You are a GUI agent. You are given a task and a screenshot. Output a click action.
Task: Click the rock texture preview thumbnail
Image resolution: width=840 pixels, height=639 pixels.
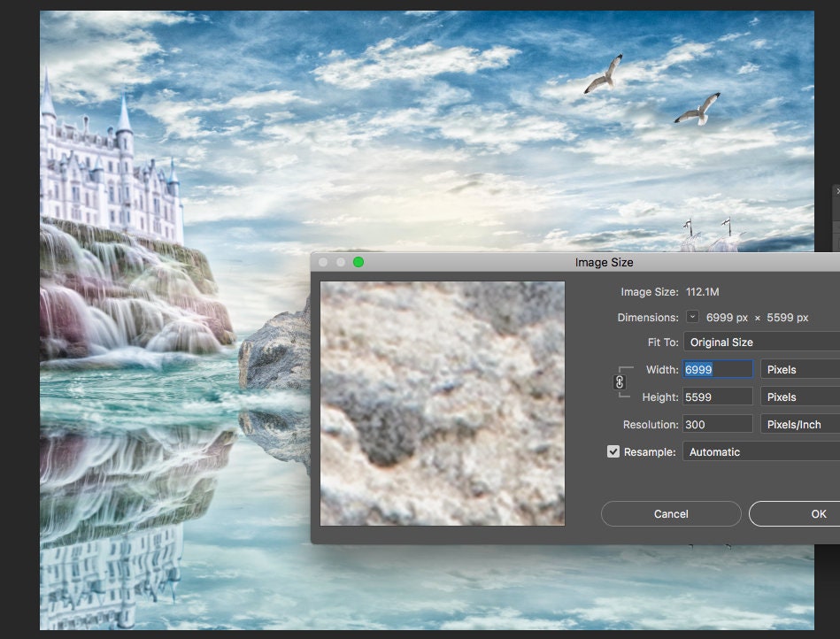[x=442, y=403]
